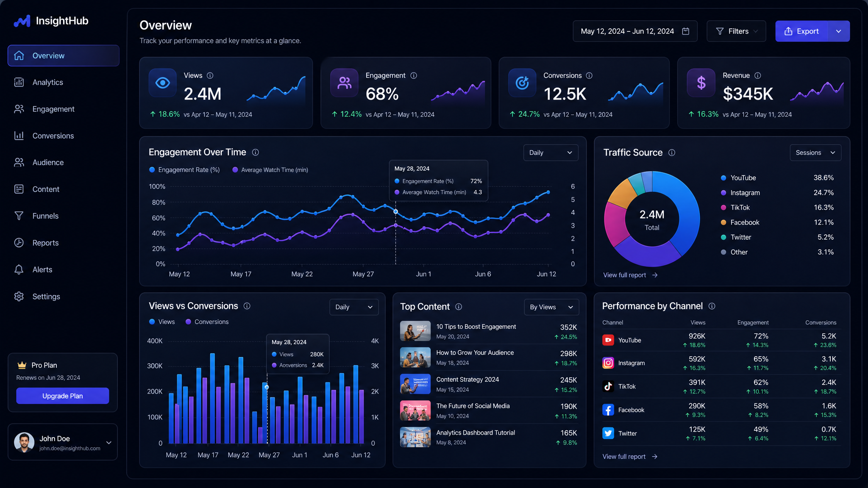
Task: Click info icon beside Performance by Channel
Action: click(x=712, y=306)
